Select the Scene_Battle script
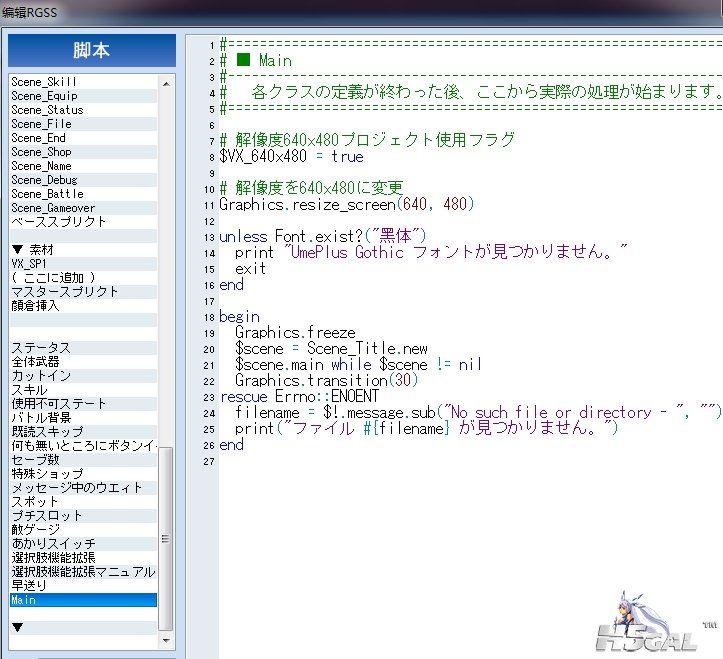 (47, 193)
